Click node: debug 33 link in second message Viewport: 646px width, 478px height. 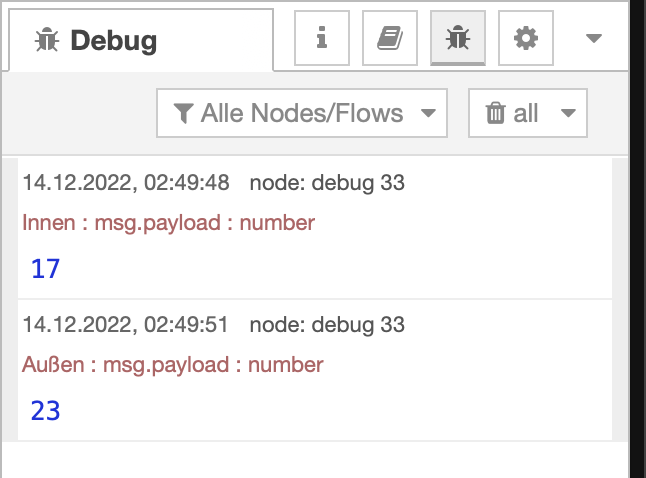click(327, 325)
